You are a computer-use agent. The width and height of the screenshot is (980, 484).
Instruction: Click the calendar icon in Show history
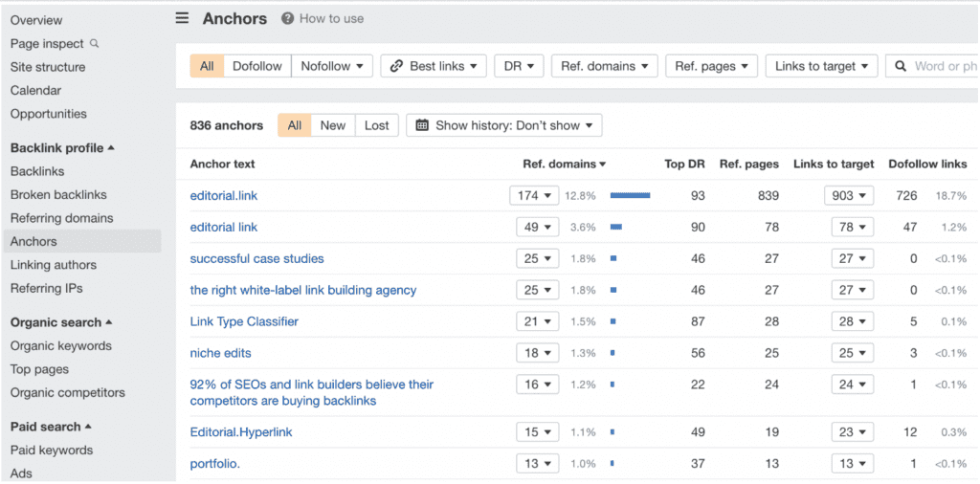(422, 125)
